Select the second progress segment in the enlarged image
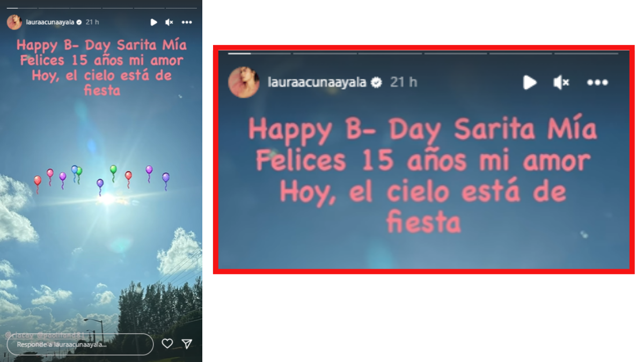The width and height of the screenshot is (644, 362). (x=325, y=53)
